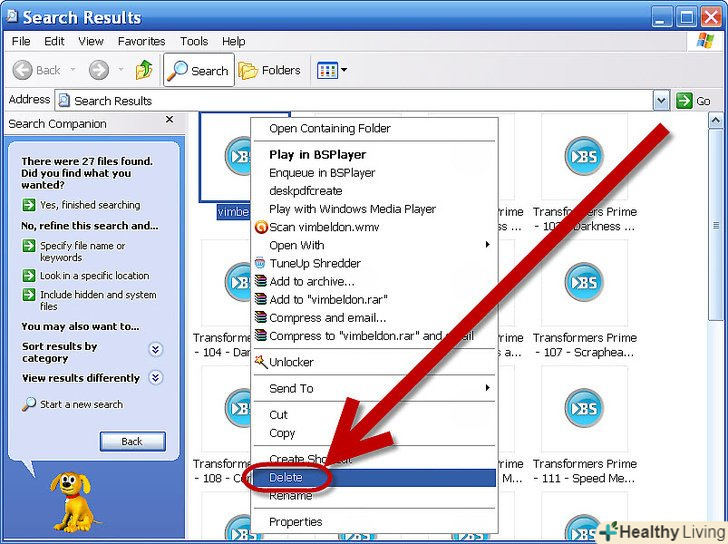Open the Favorites menu
Screen dimensions: 728x544
[141, 41]
